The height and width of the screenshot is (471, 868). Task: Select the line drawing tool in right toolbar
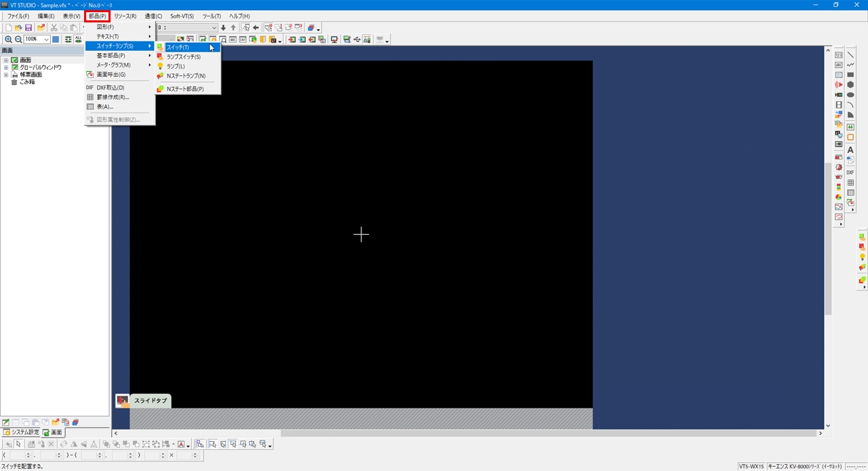coord(850,55)
